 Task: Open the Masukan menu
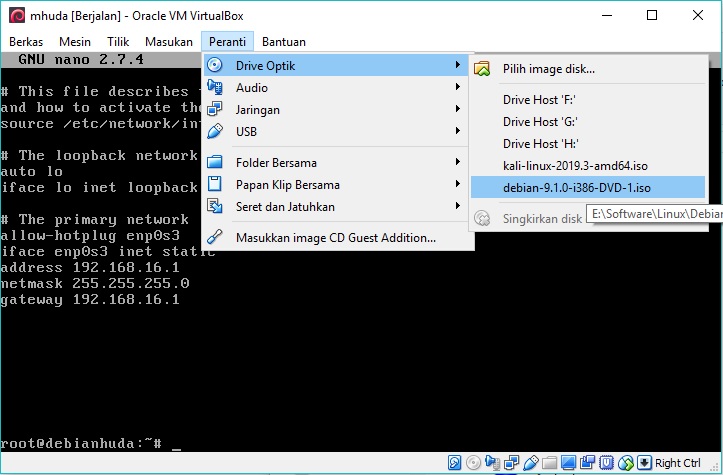click(169, 42)
